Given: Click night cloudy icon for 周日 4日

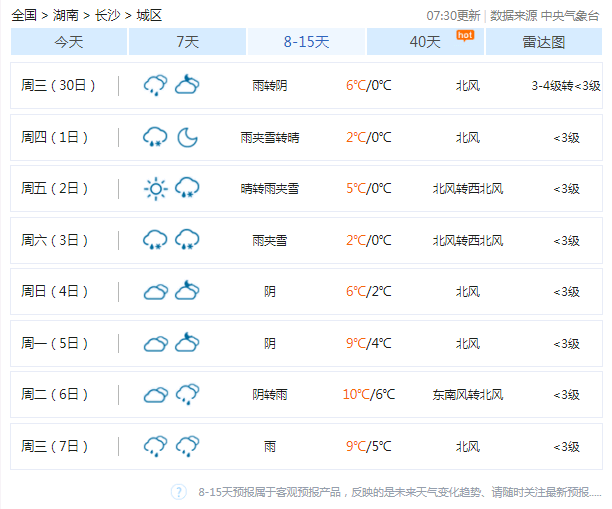Looking at the screenshot, I should [x=187, y=290].
